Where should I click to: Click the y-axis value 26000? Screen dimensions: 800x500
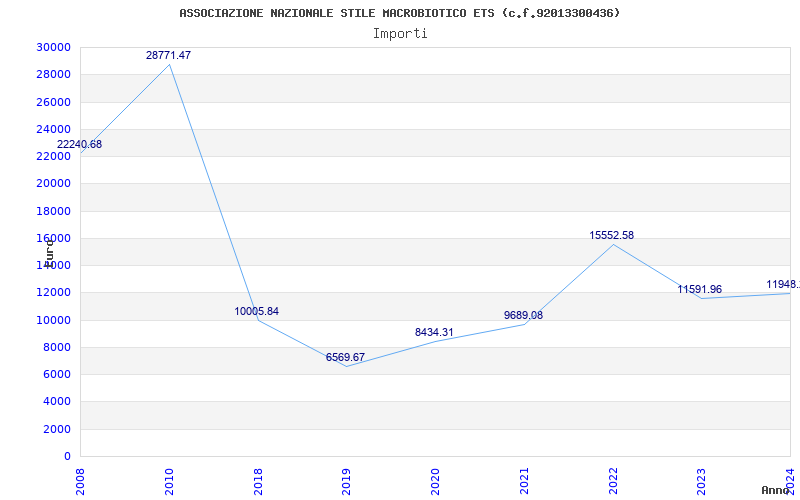[x=54, y=102]
